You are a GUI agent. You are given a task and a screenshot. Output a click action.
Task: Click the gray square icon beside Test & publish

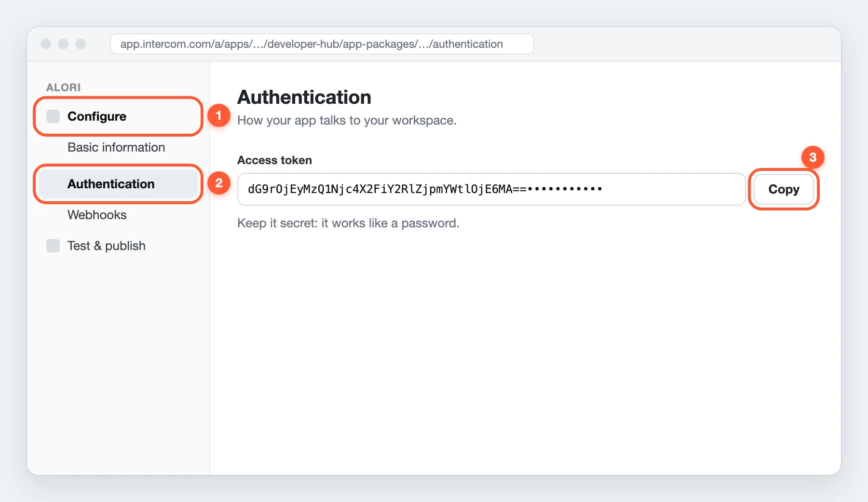pos(53,246)
